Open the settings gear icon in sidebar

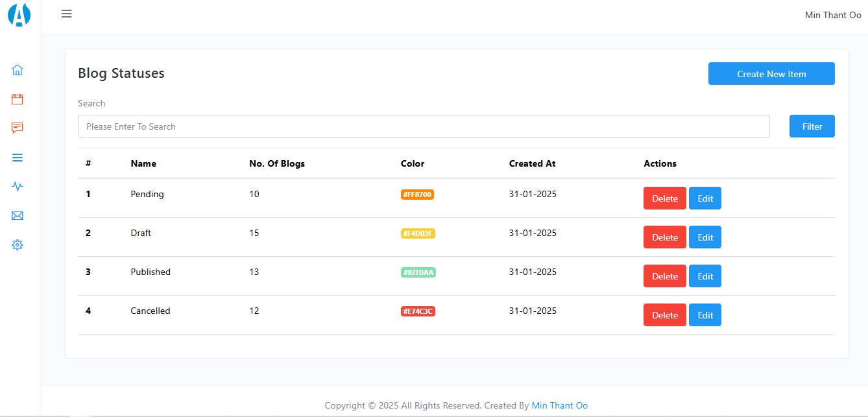tap(18, 245)
